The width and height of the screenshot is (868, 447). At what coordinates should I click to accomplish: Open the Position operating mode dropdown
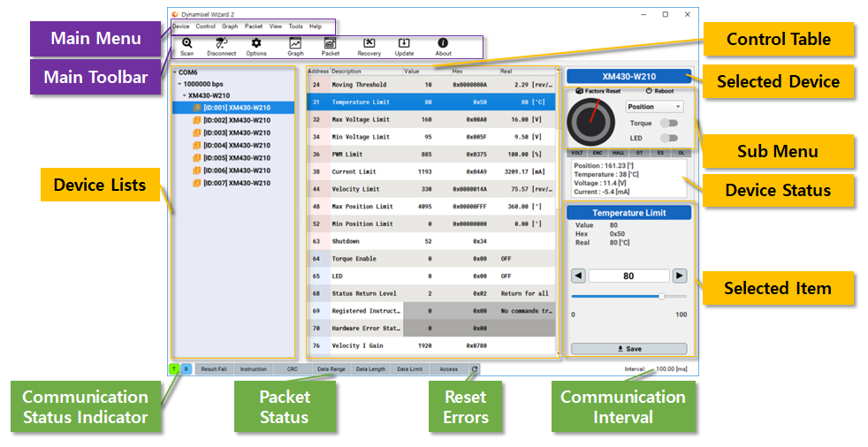pyautogui.click(x=654, y=107)
